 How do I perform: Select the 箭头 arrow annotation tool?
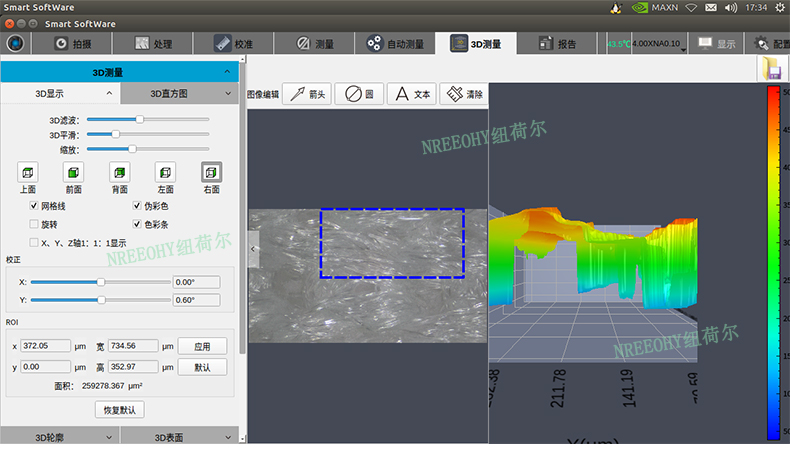(307, 94)
